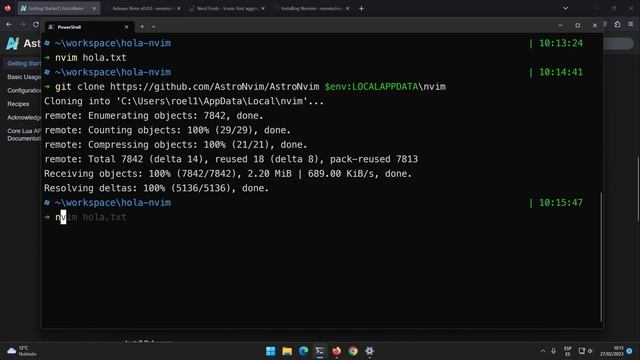Open the browser's list all tabs dropdown
Screen dimensions: 640x360
[565, 8]
